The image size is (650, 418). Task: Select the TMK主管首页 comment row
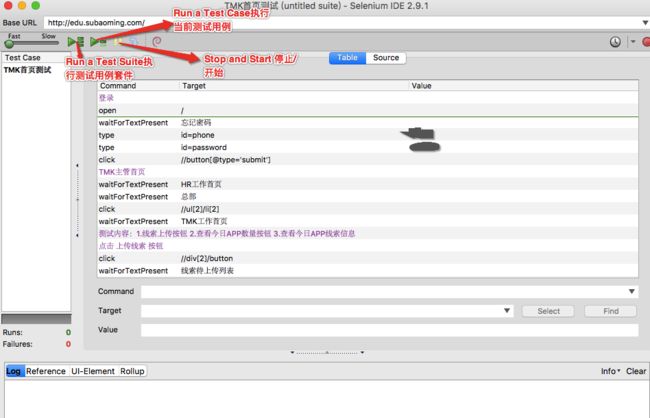tap(368, 172)
